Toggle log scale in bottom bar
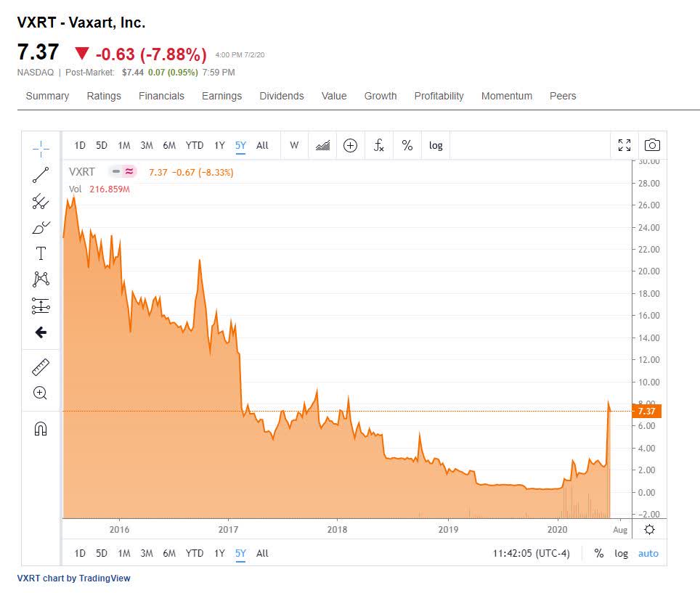The height and width of the screenshot is (593, 700). pos(621,553)
